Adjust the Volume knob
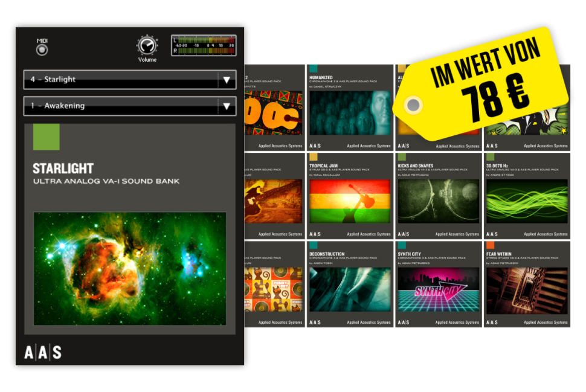Viewport: 586px width, 392px height. click(147, 45)
